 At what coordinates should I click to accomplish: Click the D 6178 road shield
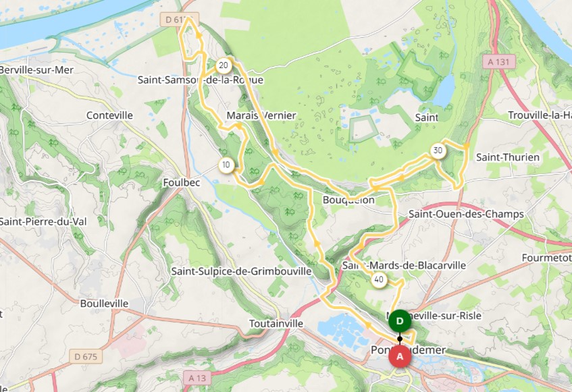point(180,20)
